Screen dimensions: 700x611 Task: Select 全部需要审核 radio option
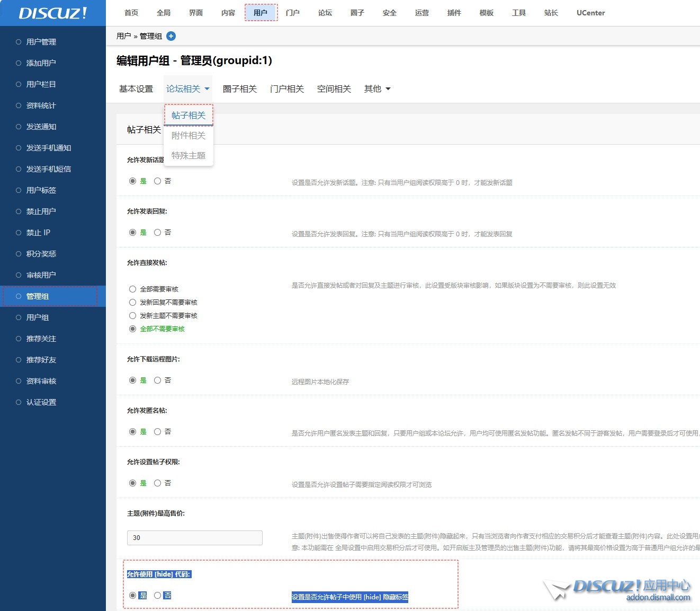point(133,289)
